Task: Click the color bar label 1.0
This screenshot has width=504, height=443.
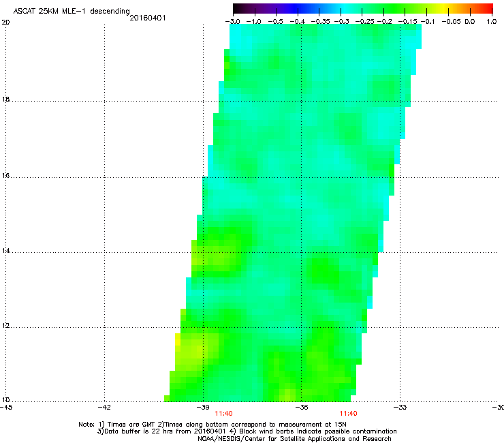Action: 492,22
